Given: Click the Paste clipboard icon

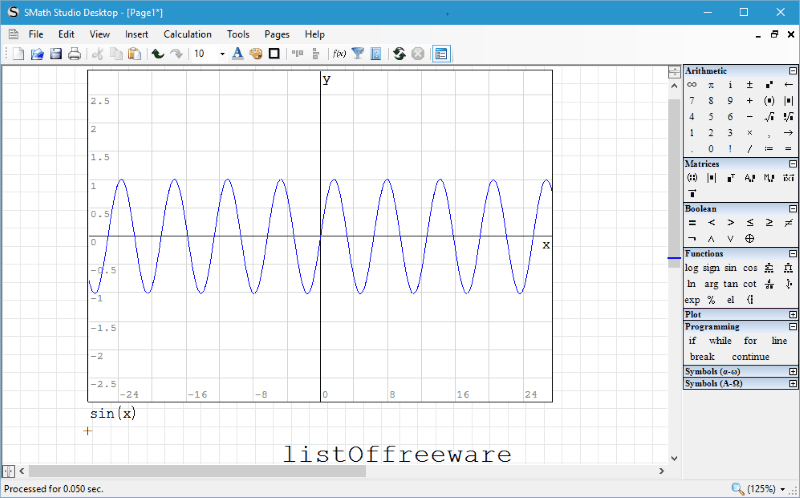Looking at the screenshot, I should pos(134,54).
